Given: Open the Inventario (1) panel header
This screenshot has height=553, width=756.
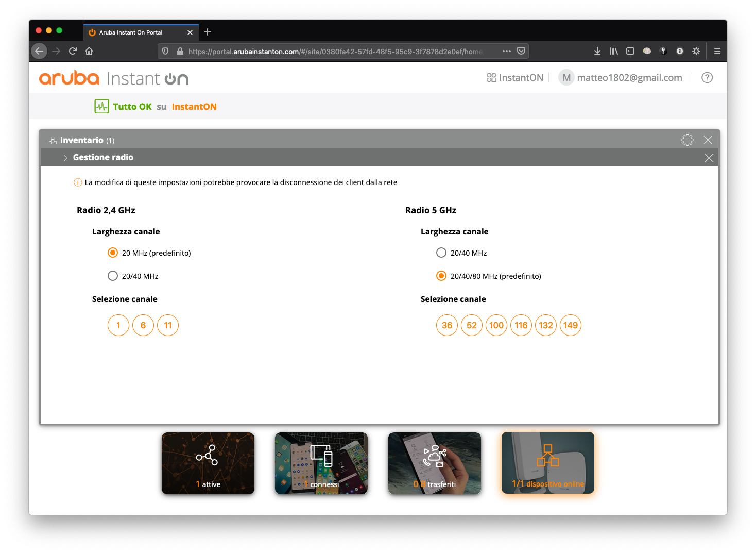Looking at the screenshot, I should pos(380,140).
